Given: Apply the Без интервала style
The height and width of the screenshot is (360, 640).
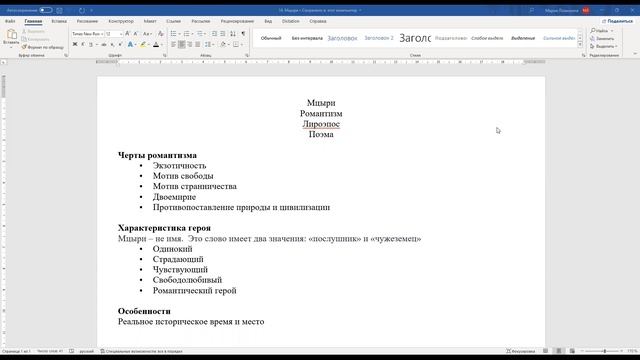Looking at the screenshot, I should (x=307, y=38).
